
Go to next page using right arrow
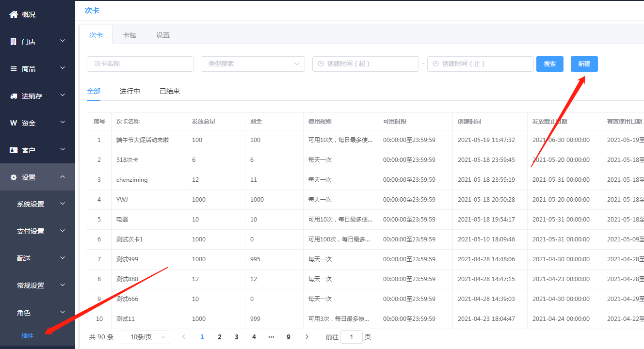[306, 337]
